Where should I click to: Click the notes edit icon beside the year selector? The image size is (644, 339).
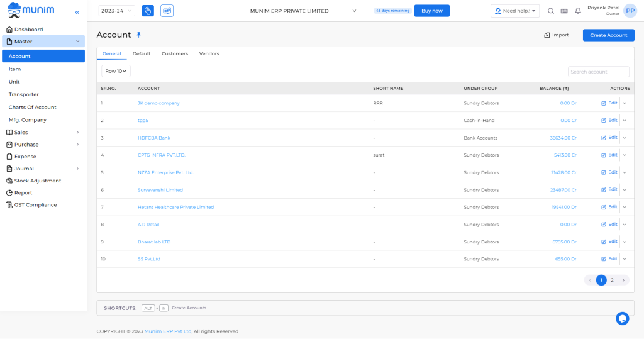(167, 11)
